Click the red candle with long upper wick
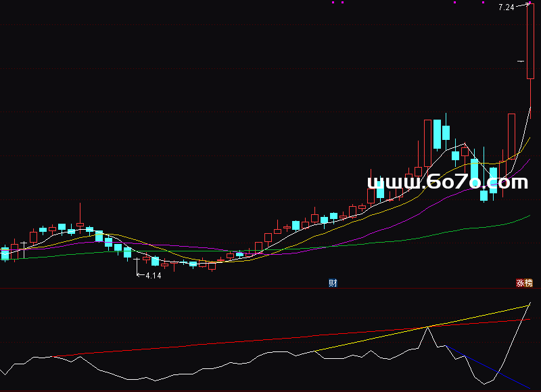541x392 pixels. click(x=80, y=224)
